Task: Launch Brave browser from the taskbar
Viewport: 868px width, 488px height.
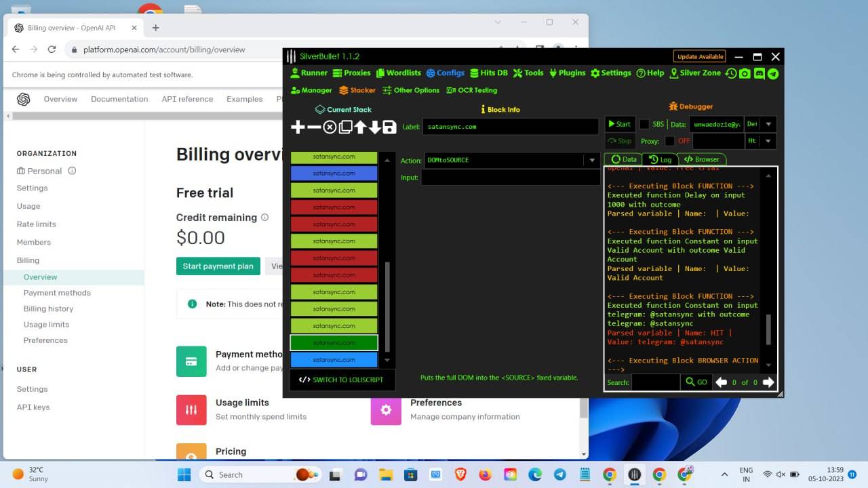Action: [460, 474]
